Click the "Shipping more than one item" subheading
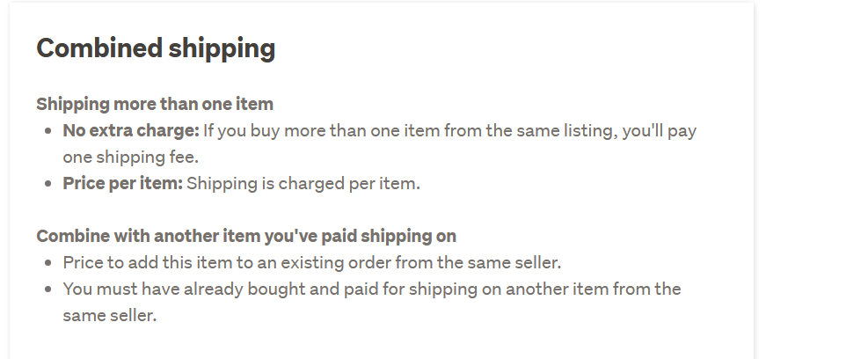This screenshot has height=359, width=868. [x=155, y=104]
